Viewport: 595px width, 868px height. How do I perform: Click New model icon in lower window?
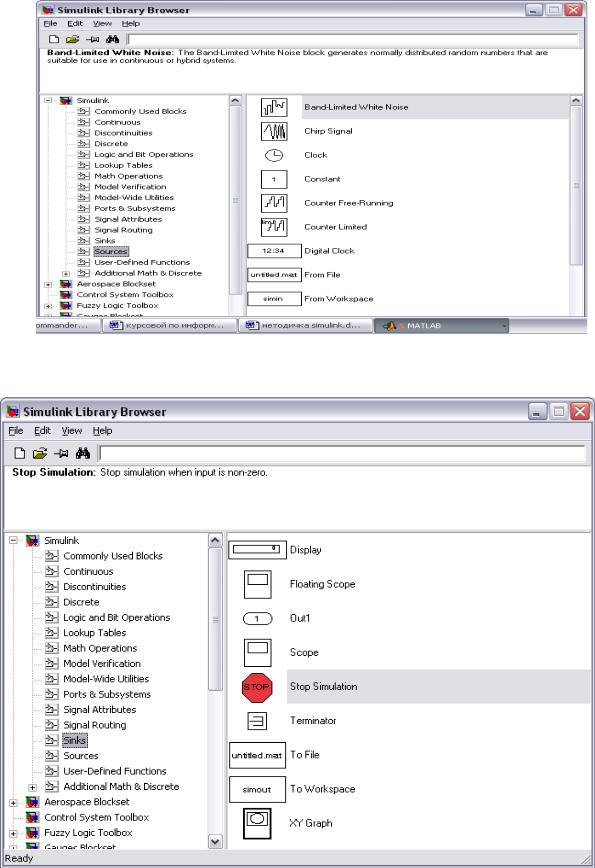tap(19, 453)
